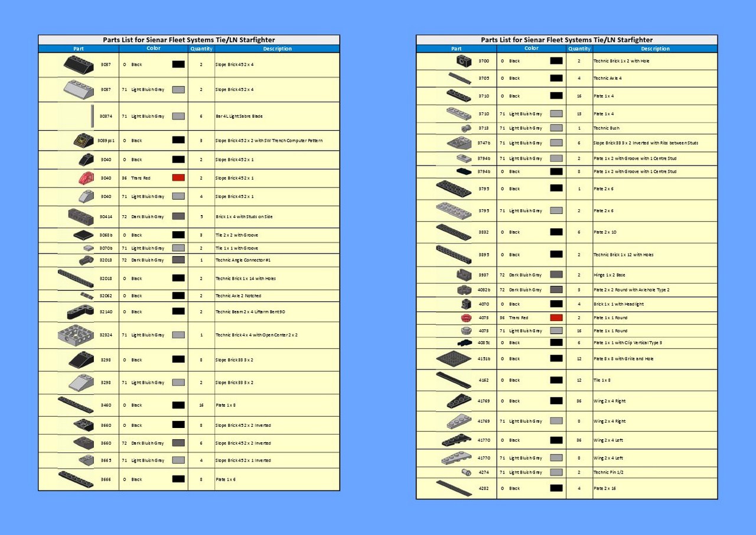Image resolution: width=756 pixels, height=535 pixels.
Task: Click the Light Bluish Gray swatch for 4274
Action: coord(556,472)
